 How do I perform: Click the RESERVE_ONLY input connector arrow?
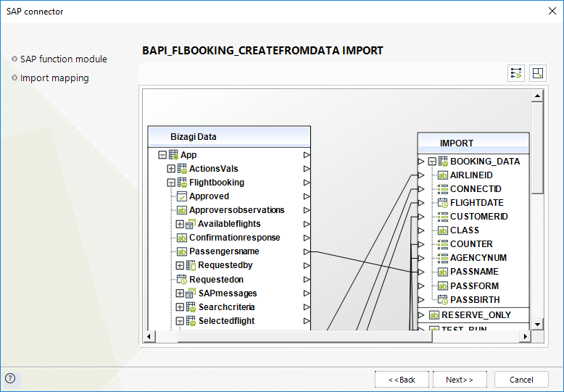click(421, 315)
